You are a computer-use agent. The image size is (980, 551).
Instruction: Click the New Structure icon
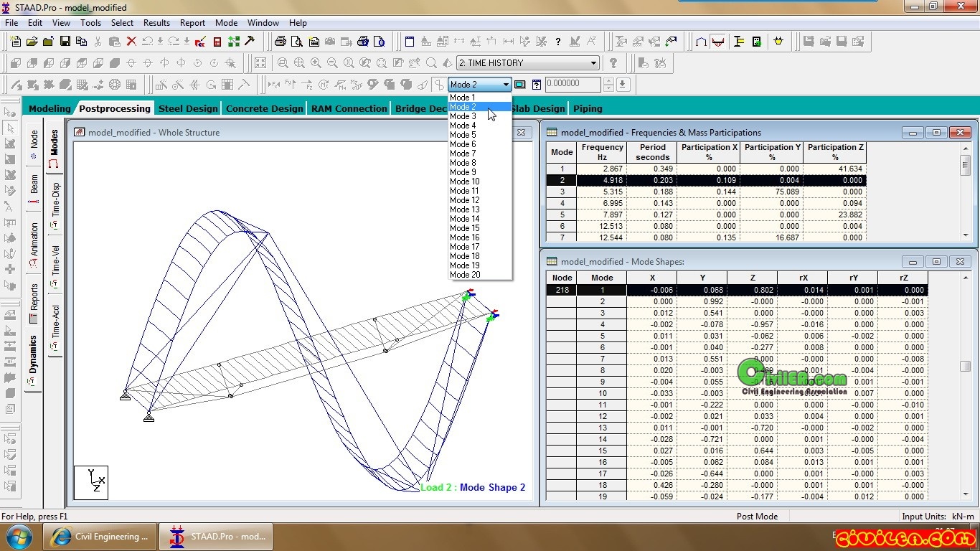[x=16, y=42]
